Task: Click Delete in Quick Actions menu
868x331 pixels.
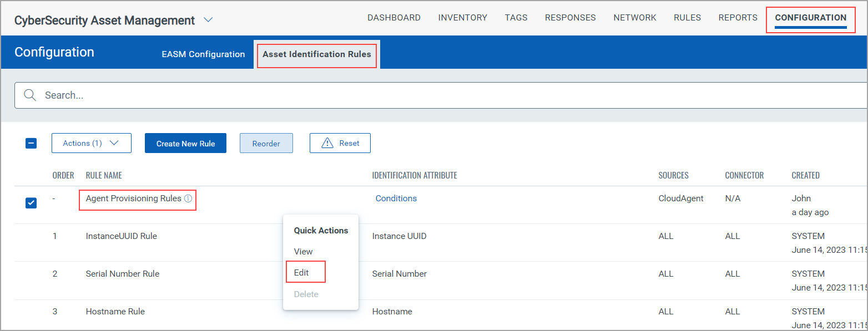Action: 306,294
